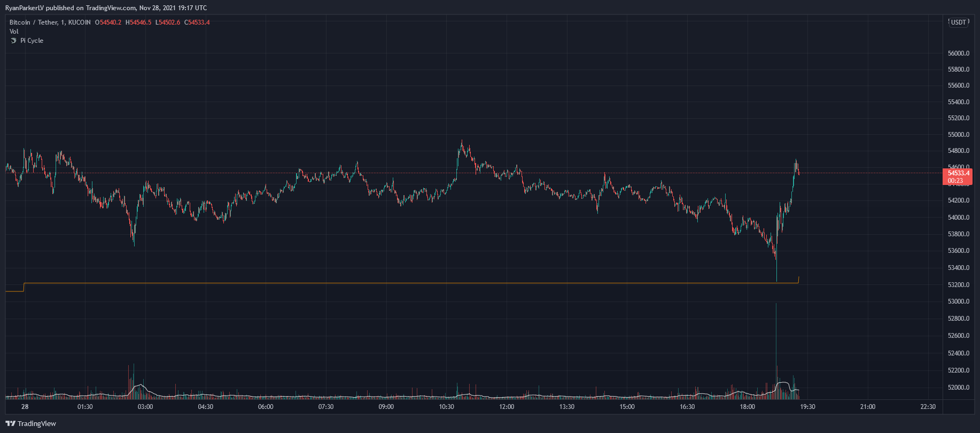Click the 52600.0 price axis label

[958, 336]
